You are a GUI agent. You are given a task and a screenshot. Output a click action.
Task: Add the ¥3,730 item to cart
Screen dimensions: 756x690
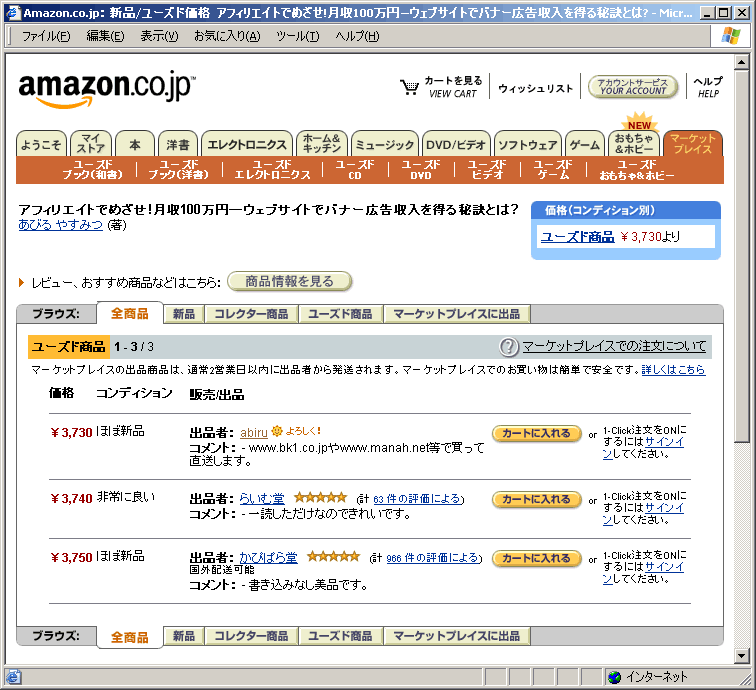[x=536, y=433]
